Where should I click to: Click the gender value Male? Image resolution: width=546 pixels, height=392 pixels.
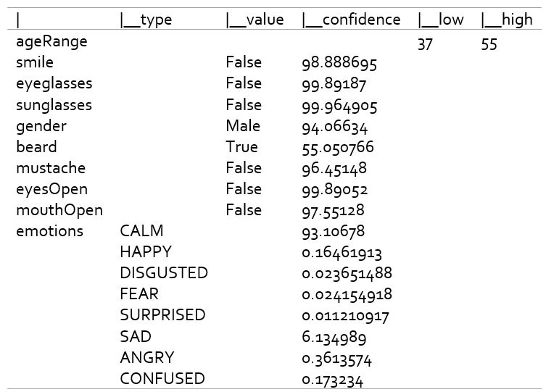coord(243,126)
